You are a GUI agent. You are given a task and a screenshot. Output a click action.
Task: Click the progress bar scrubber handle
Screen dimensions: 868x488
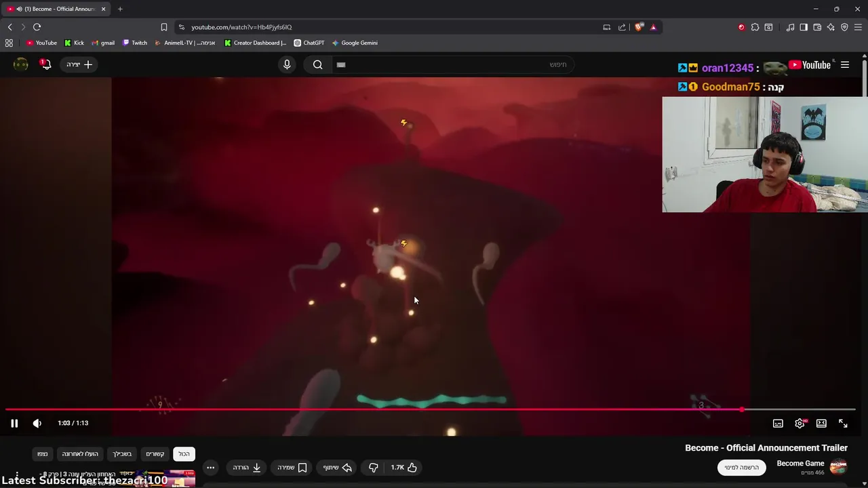click(x=742, y=409)
